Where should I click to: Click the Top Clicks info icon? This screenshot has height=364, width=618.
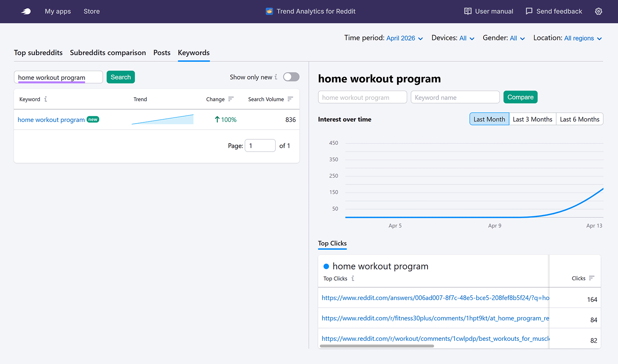point(353,278)
